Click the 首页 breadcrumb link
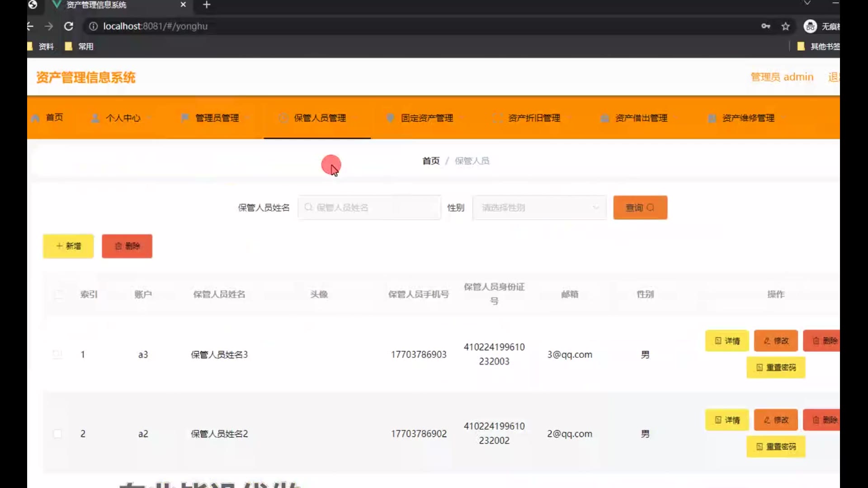This screenshot has width=868, height=488. 431,161
